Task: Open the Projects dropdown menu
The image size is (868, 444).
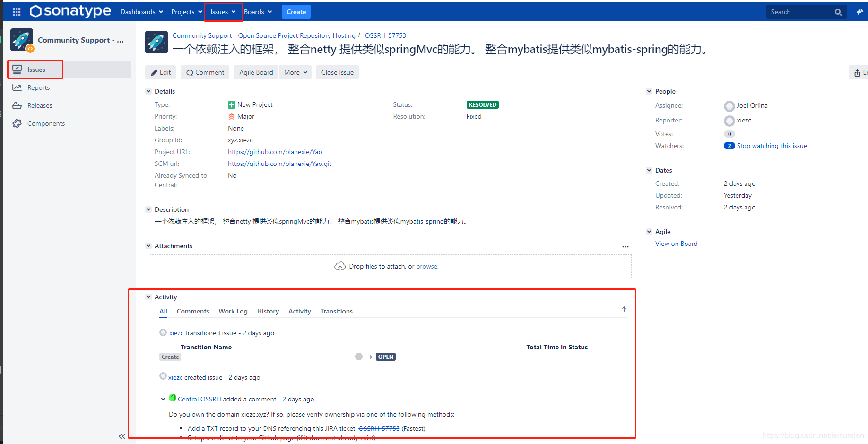Action: click(187, 12)
